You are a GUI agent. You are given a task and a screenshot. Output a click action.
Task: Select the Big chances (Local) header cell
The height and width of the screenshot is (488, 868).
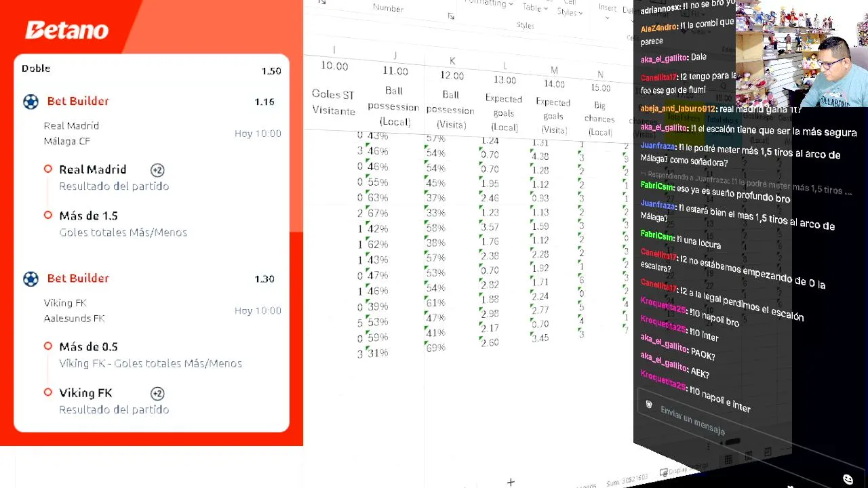[600, 119]
